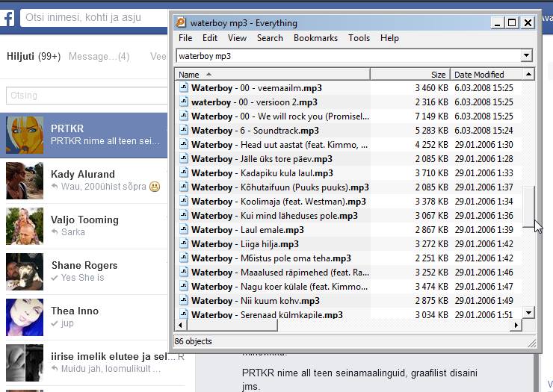Click file icon of Head uut aastat row
The image size is (553, 392).
pyautogui.click(x=183, y=144)
